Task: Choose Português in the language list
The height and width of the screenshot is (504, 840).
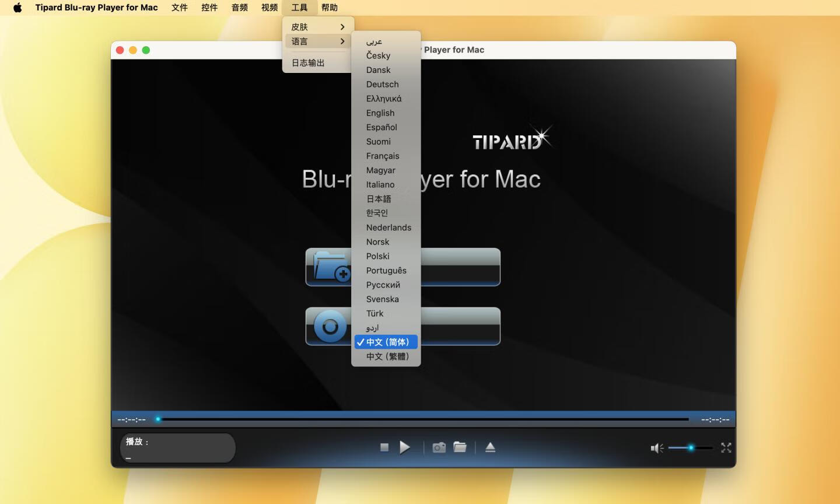Action: [386, 271]
